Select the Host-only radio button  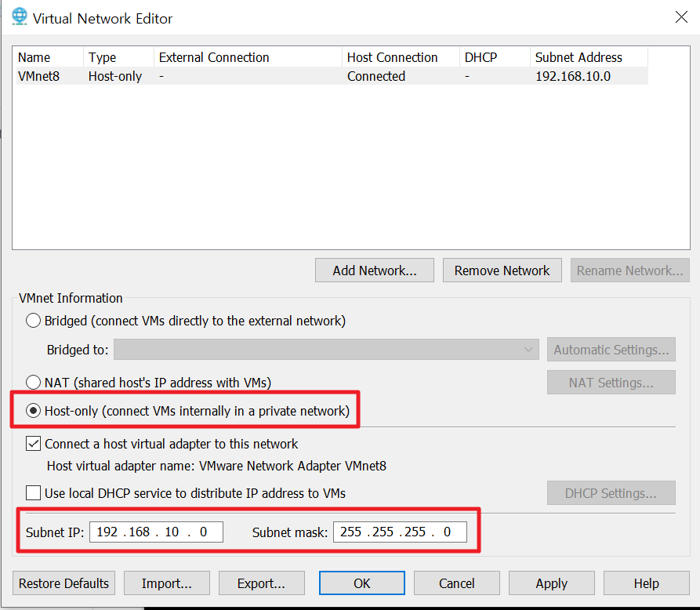[33, 411]
